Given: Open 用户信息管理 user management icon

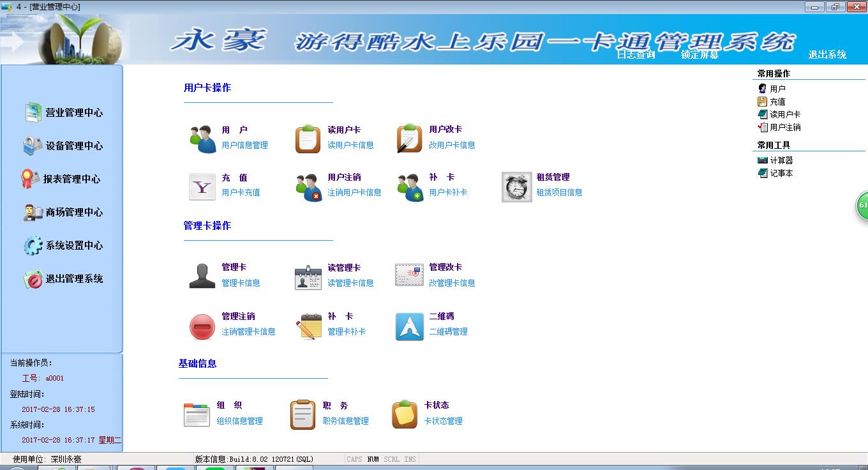Looking at the screenshot, I should [203, 136].
